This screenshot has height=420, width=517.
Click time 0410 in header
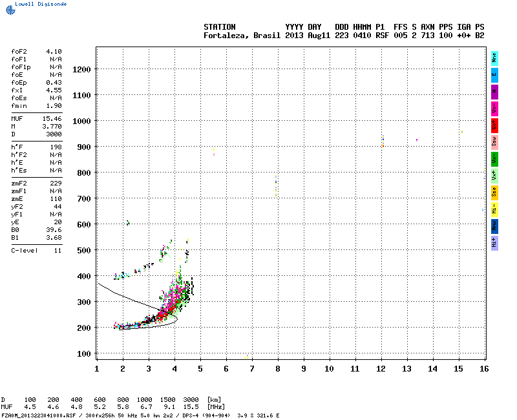[362, 36]
